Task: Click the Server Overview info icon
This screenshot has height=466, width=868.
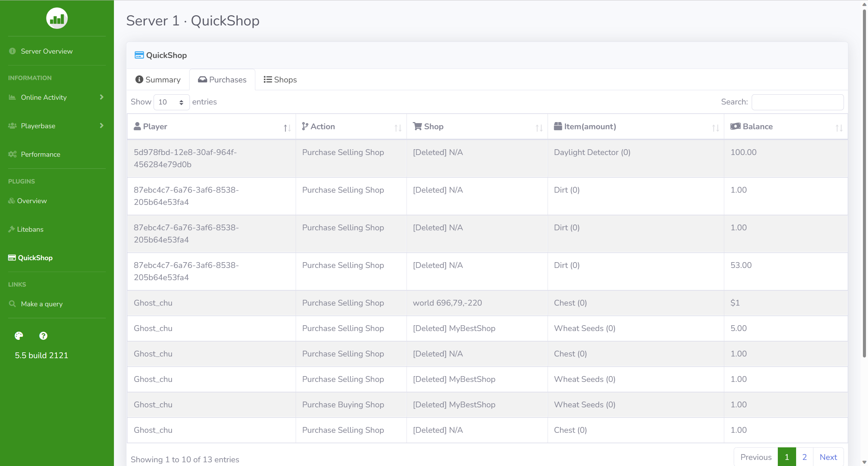Action: (13, 51)
